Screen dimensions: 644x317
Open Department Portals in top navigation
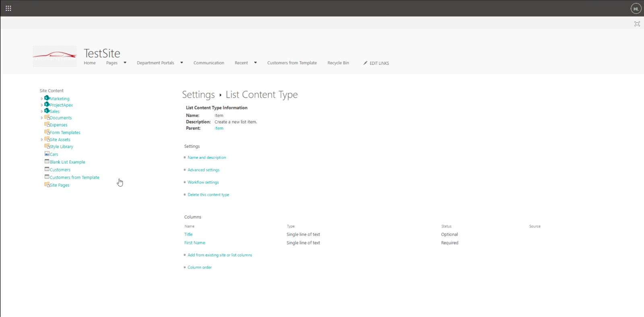point(155,63)
